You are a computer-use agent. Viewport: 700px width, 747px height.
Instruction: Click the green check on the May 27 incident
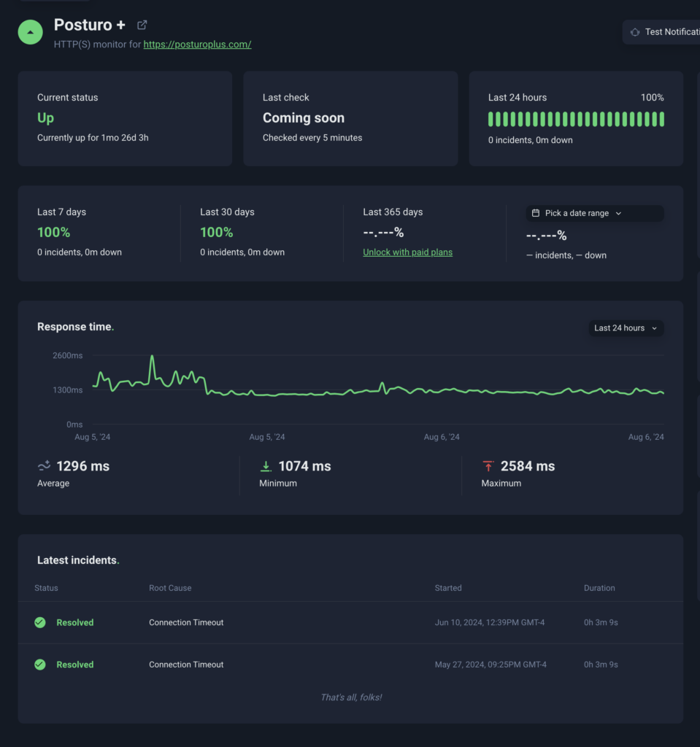(x=40, y=665)
